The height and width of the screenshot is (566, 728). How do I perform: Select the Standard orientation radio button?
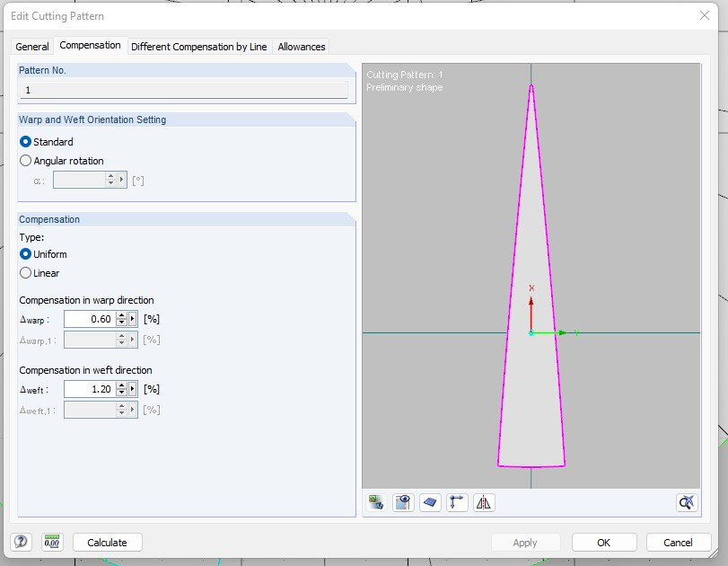25,141
